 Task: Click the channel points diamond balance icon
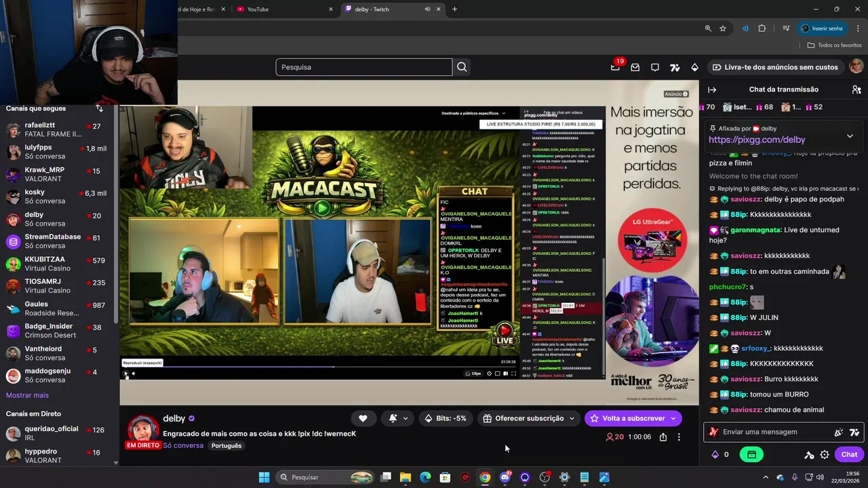[715, 455]
